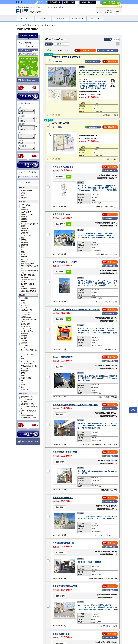Tick the 南側道路 checkbox
This screenshot has width=138, height=644.
click(20, 198)
